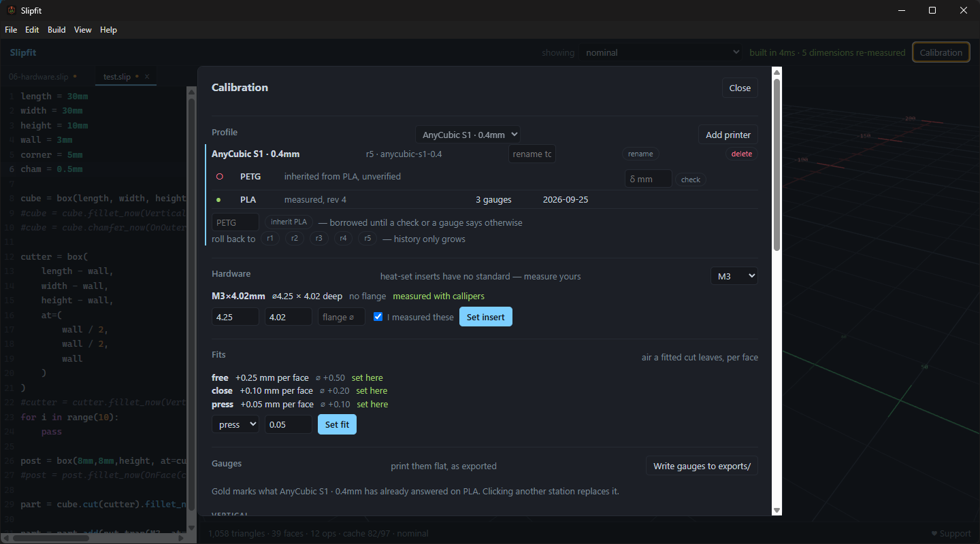The image size is (980, 544).
Task: Click the check button in PETG row
Action: click(691, 180)
